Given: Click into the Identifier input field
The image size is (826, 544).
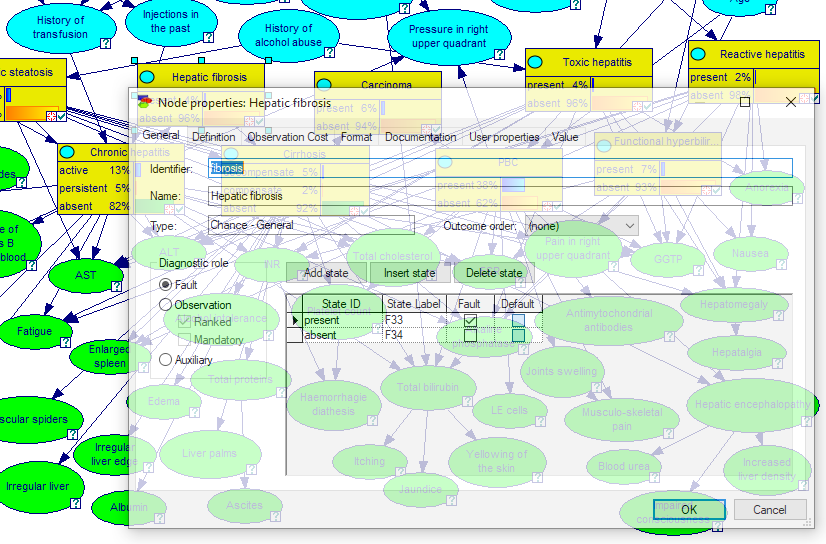Looking at the screenshot, I should click(500, 169).
